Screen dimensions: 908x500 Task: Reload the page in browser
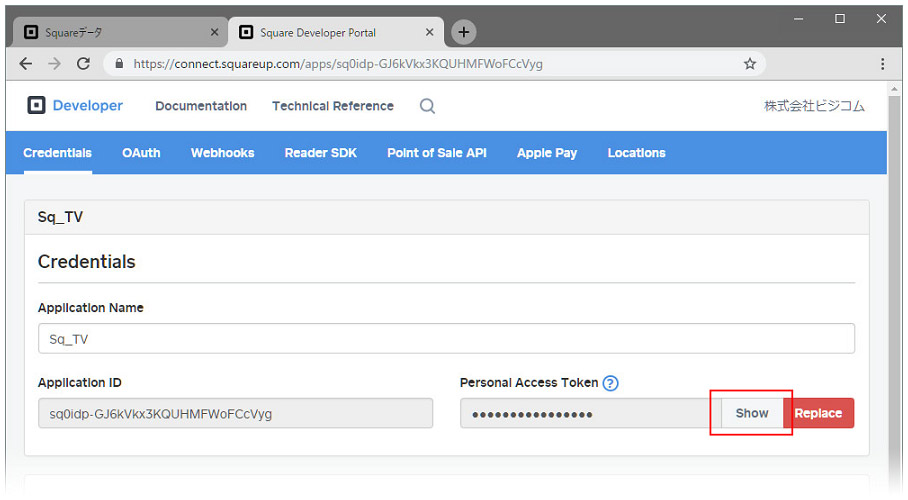point(83,64)
